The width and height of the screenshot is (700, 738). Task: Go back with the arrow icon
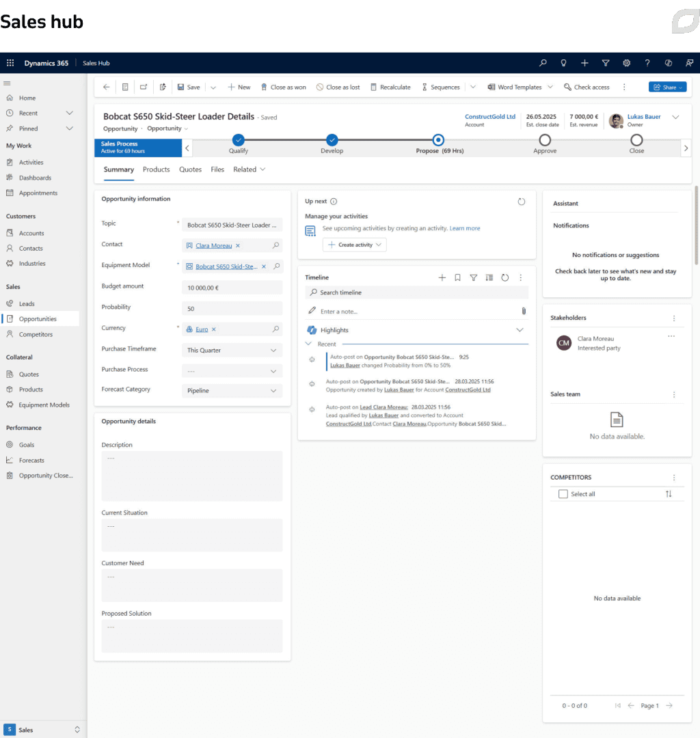pyautogui.click(x=107, y=87)
